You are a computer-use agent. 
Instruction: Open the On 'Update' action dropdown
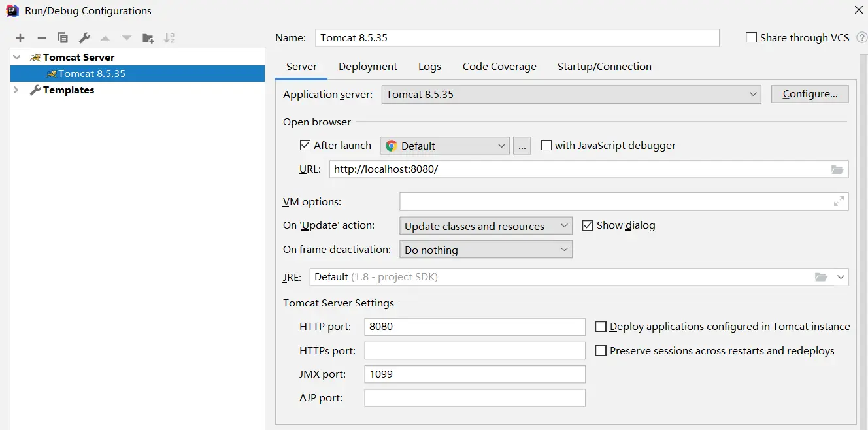click(x=486, y=226)
